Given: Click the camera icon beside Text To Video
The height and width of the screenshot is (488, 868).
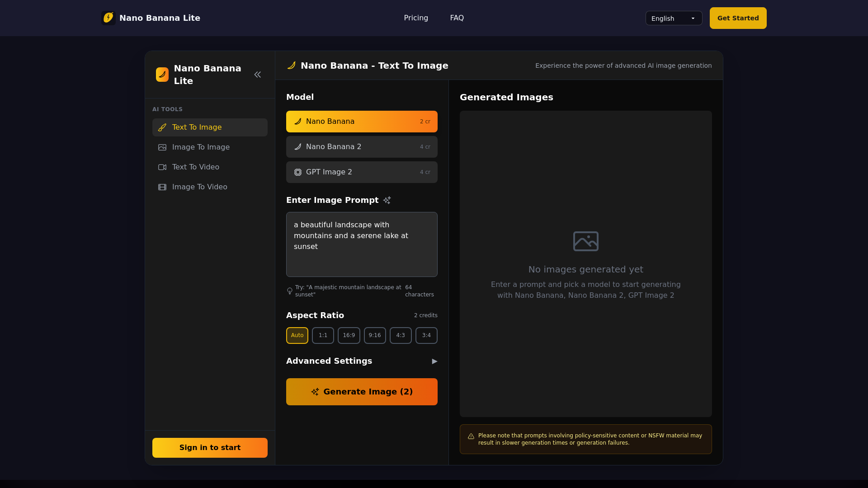Looking at the screenshot, I should tap(162, 167).
